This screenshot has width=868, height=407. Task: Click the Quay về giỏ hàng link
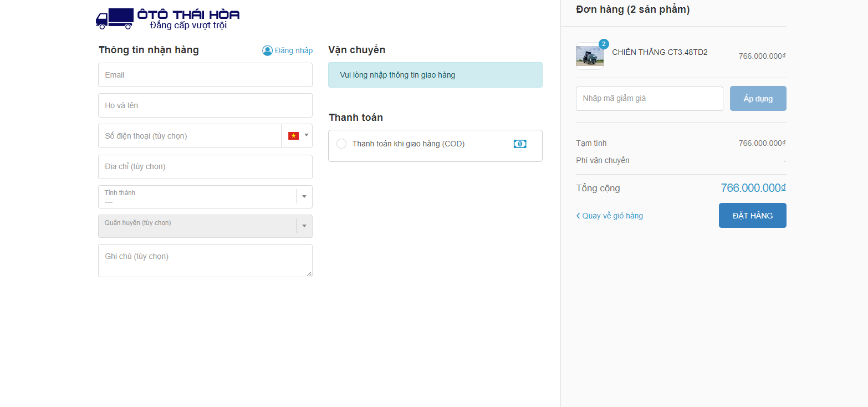pyautogui.click(x=612, y=216)
